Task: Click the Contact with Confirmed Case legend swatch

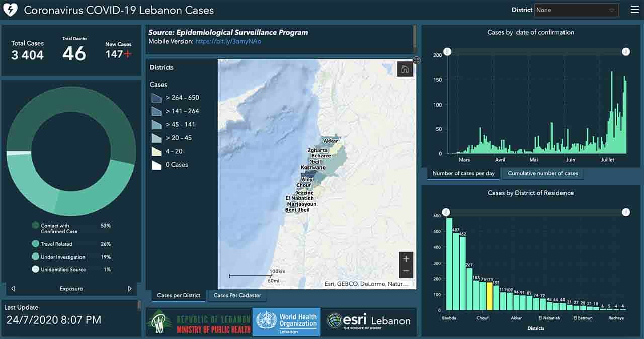Action: (35, 226)
